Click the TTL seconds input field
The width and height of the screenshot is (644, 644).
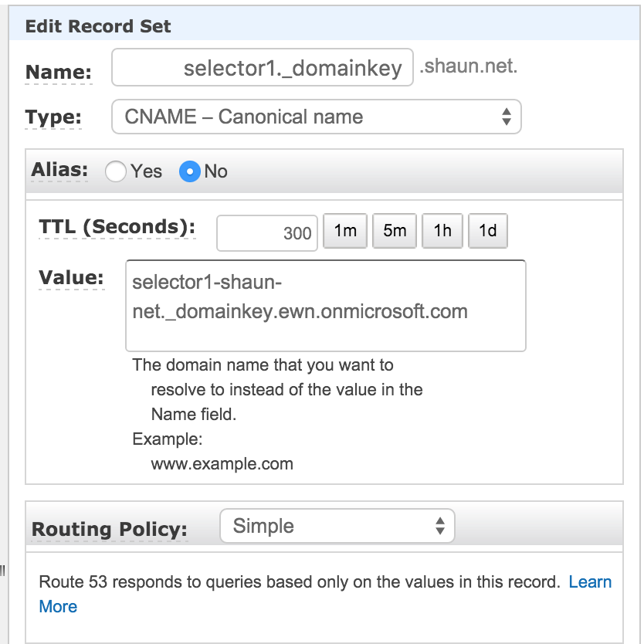click(267, 232)
